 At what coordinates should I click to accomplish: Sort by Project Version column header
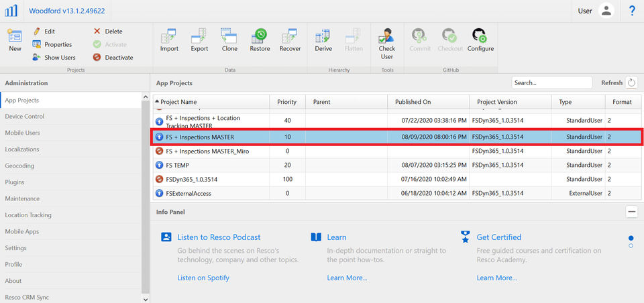tap(511, 102)
